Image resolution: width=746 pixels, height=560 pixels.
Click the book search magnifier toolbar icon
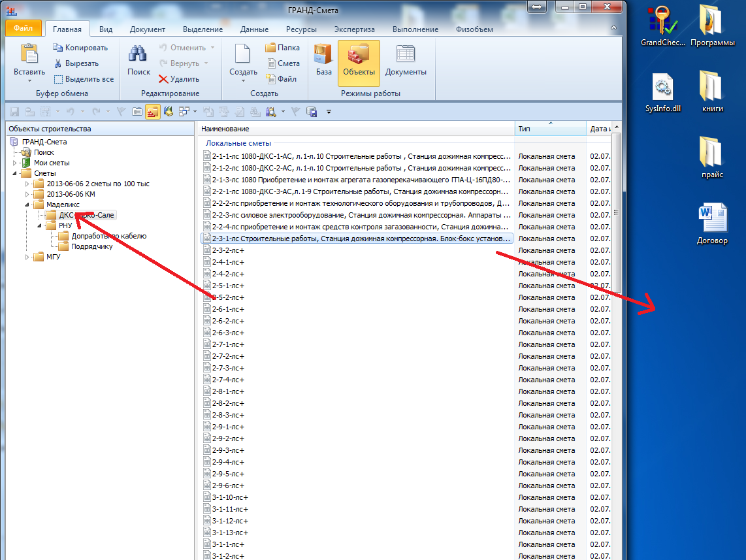[270, 112]
